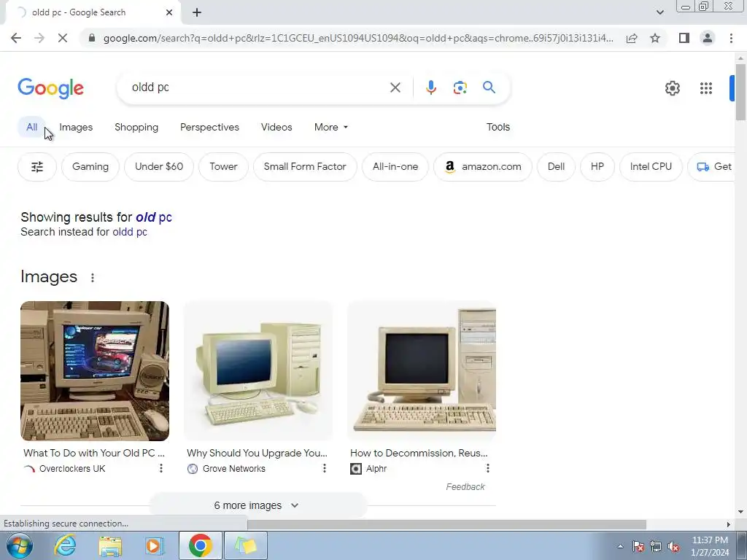Screen dimensions: 747x560
Task: Open Chrome's three-dot menu
Action: pos(731,38)
